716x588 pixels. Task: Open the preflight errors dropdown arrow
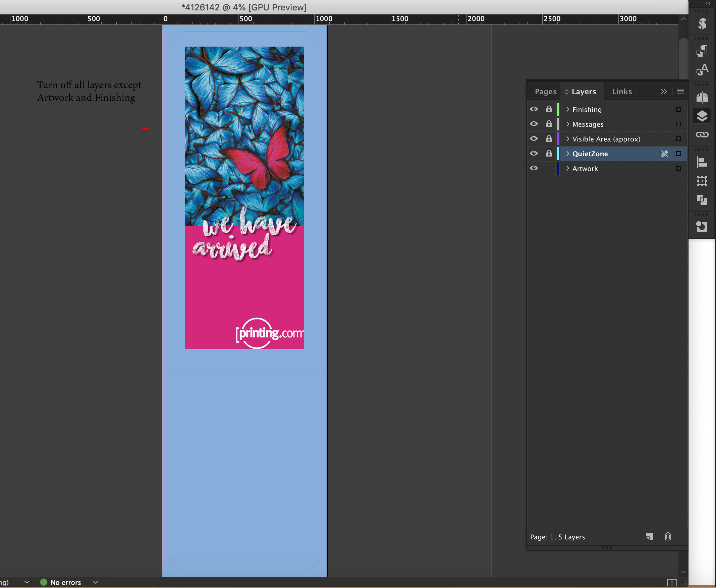[96, 582]
